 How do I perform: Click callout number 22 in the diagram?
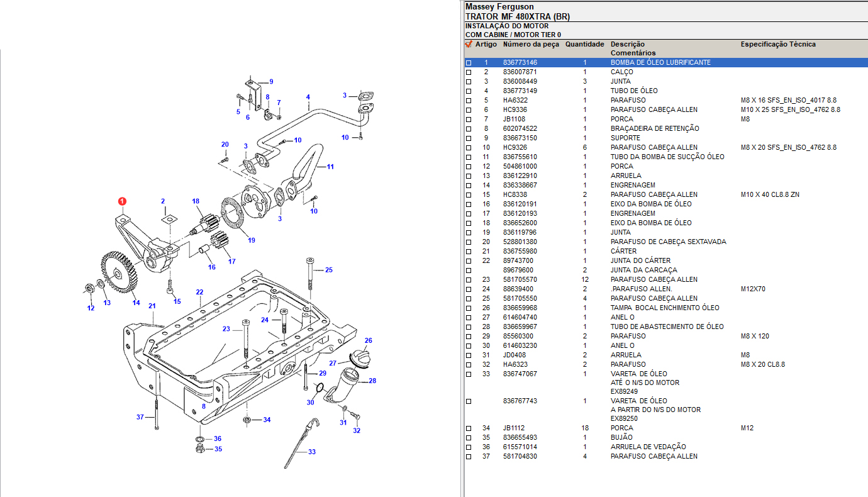(199, 292)
